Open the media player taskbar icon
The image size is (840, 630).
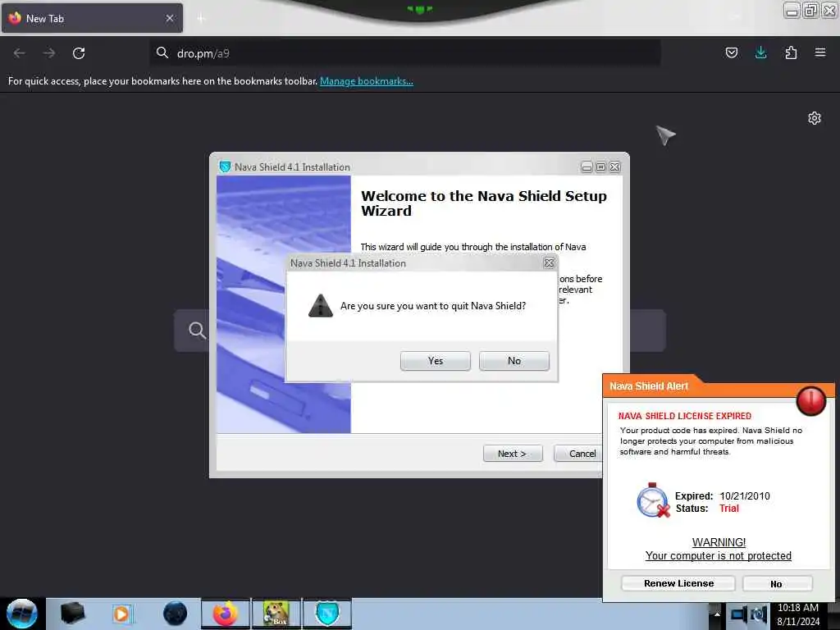point(121,614)
